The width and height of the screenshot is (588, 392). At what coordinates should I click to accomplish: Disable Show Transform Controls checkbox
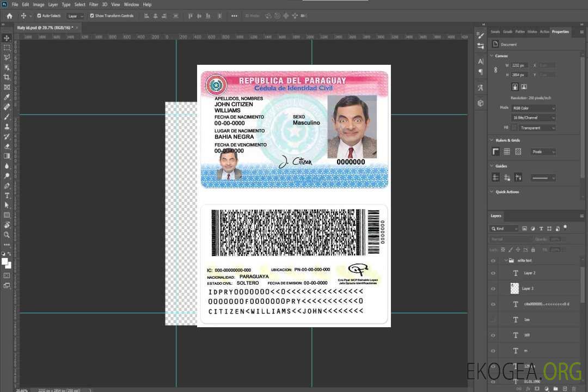(x=92, y=16)
